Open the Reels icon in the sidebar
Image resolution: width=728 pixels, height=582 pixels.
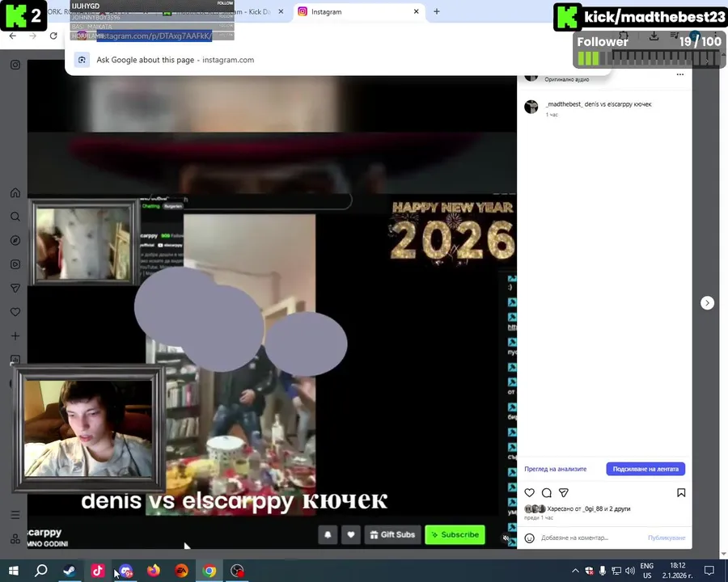tap(15, 264)
